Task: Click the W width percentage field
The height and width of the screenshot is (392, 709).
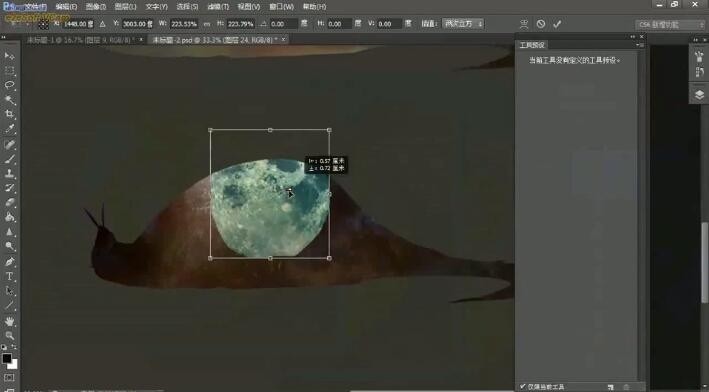Action: click(184, 24)
